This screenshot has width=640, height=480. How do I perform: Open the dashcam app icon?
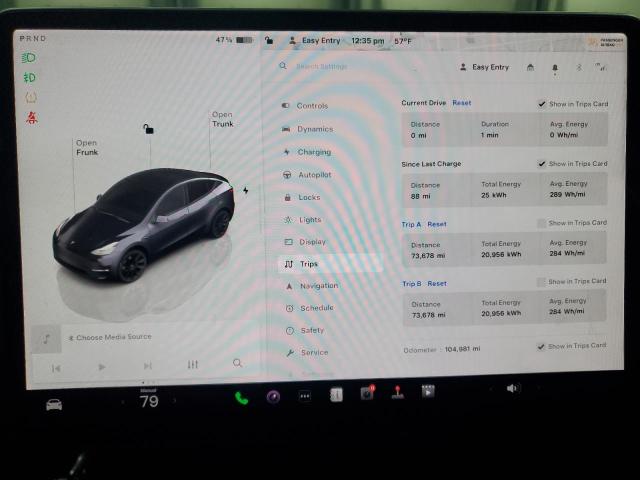[x=367, y=393]
